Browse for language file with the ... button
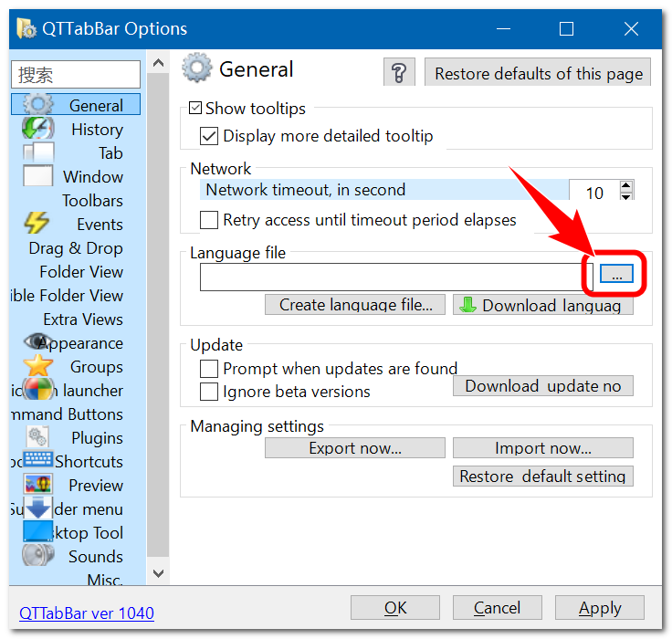The width and height of the screenshot is (672, 639). click(x=616, y=274)
